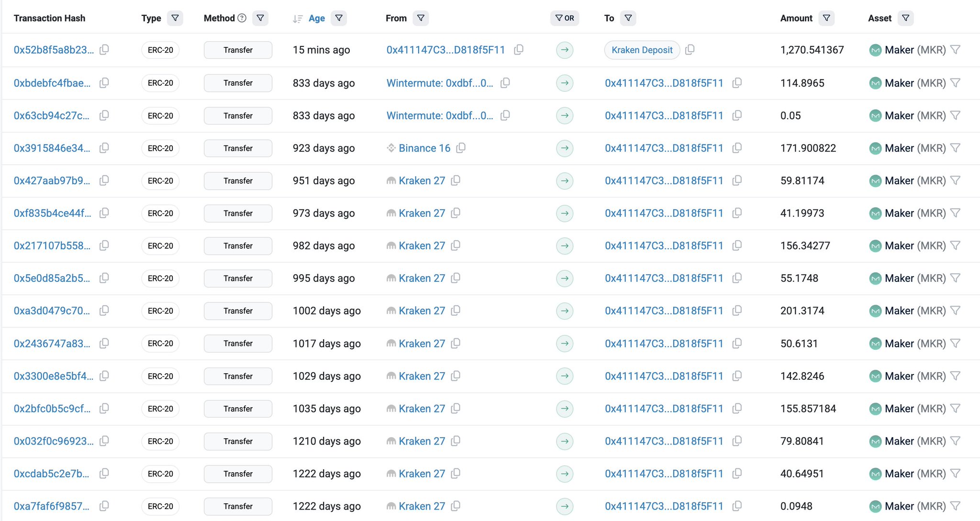
Task: Click Maker (MKR) asset name in 41.19973 row
Action: pos(915,213)
